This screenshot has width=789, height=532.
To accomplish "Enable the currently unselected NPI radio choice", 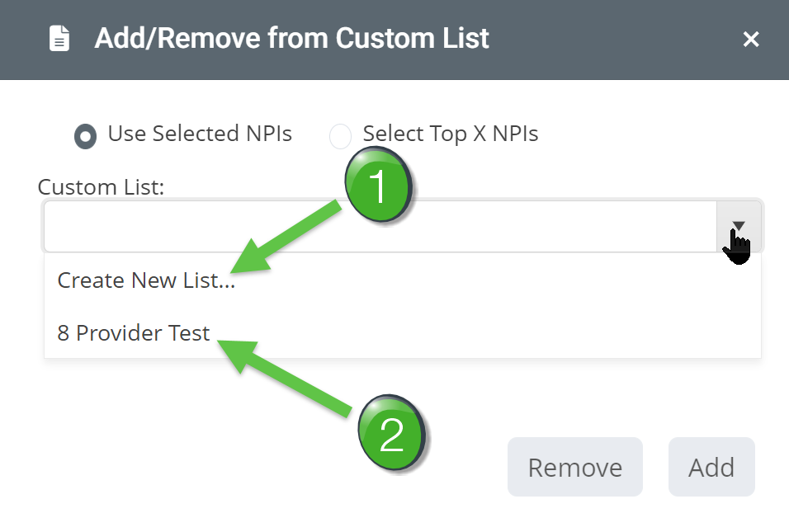I will [340, 135].
